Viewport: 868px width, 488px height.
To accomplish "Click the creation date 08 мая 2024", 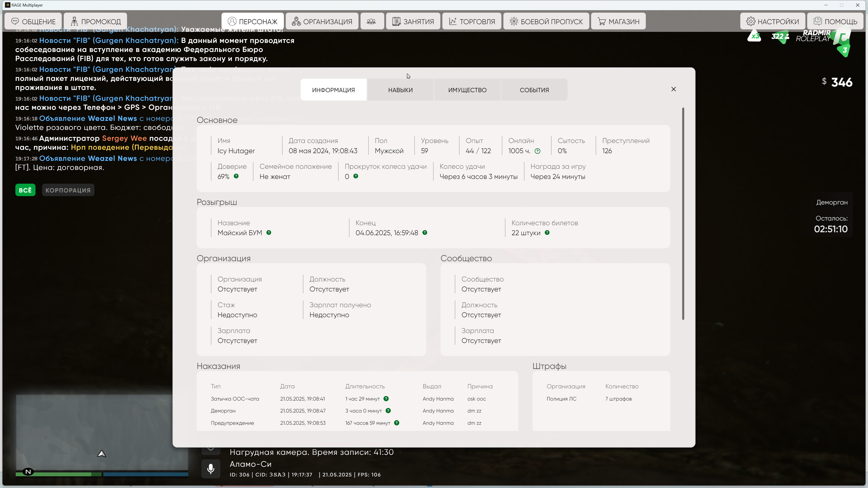I will (x=323, y=151).
